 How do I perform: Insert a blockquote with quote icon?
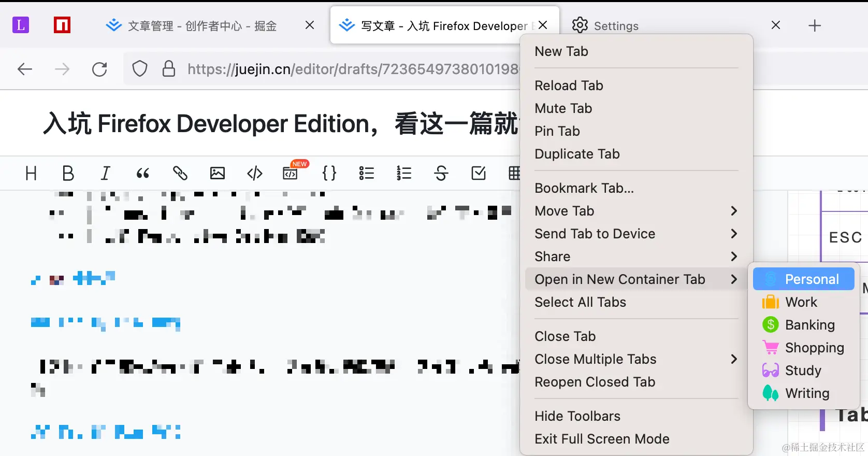click(x=143, y=173)
